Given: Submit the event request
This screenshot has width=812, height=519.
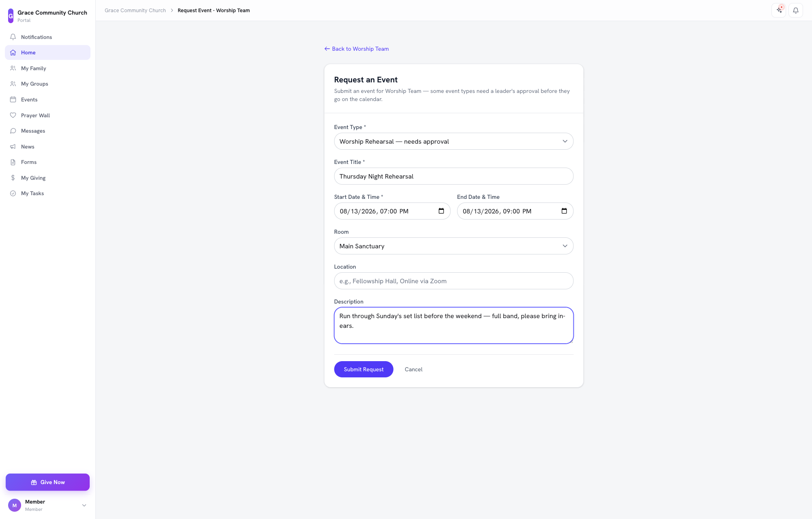Looking at the screenshot, I should pyautogui.click(x=364, y=369).
